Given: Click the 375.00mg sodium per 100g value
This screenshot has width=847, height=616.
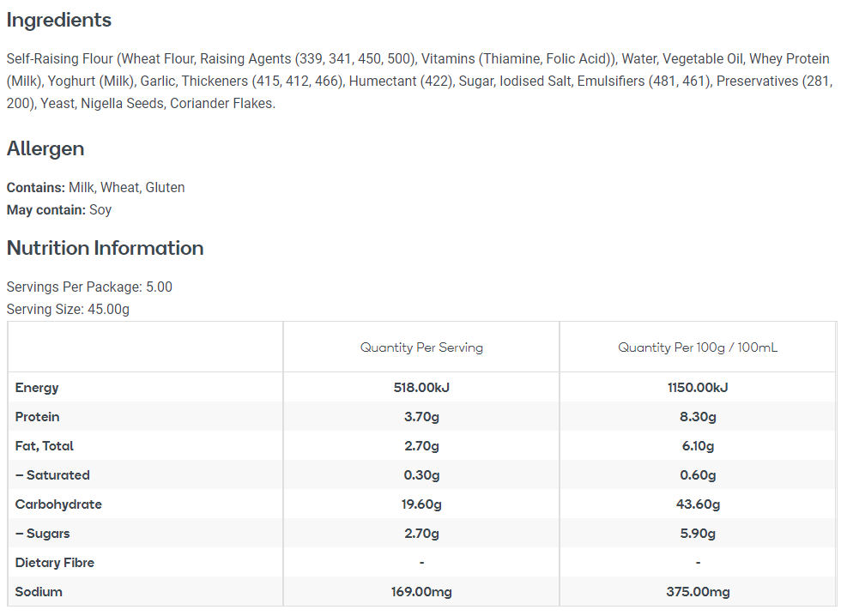Looking at the screenshot, I should [698, 592].
